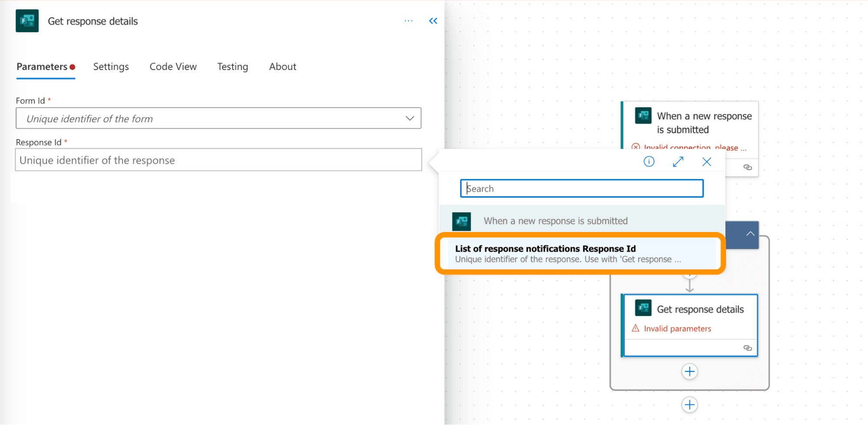Select the 'Get response details' action card
This screenshot has width=868, height=425.
click(690, 325)
